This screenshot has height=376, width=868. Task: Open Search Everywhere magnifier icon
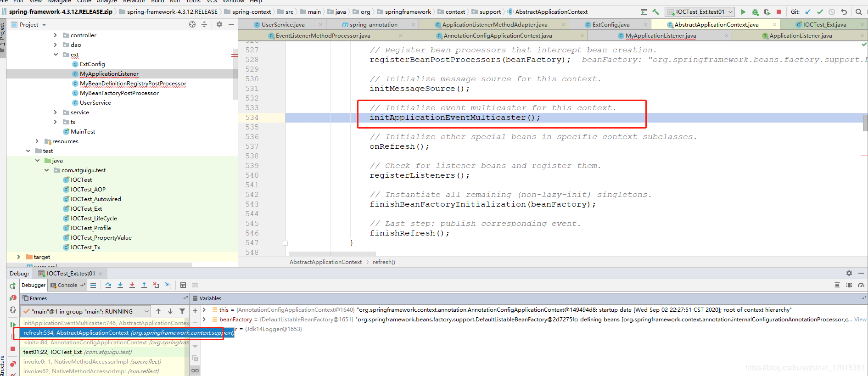(859, 12)
